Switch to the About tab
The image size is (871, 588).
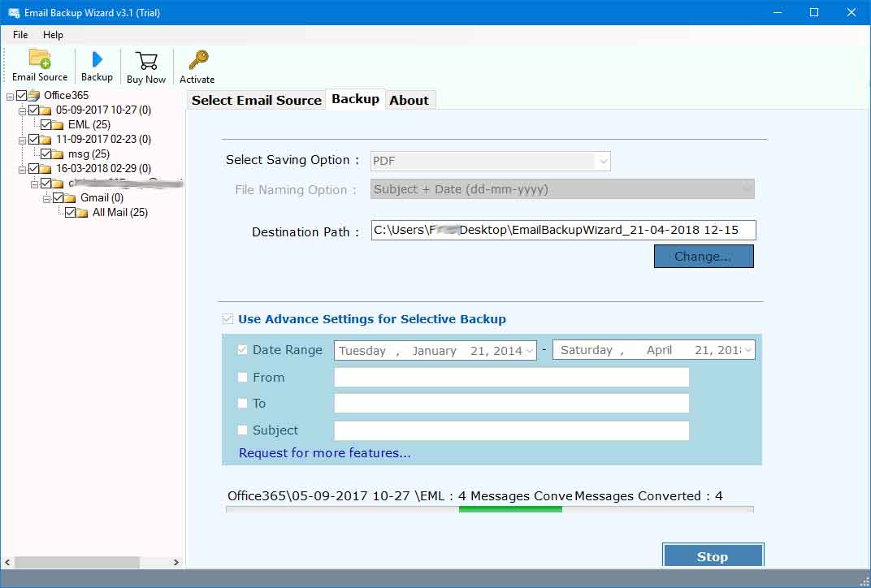coord(409,101)
